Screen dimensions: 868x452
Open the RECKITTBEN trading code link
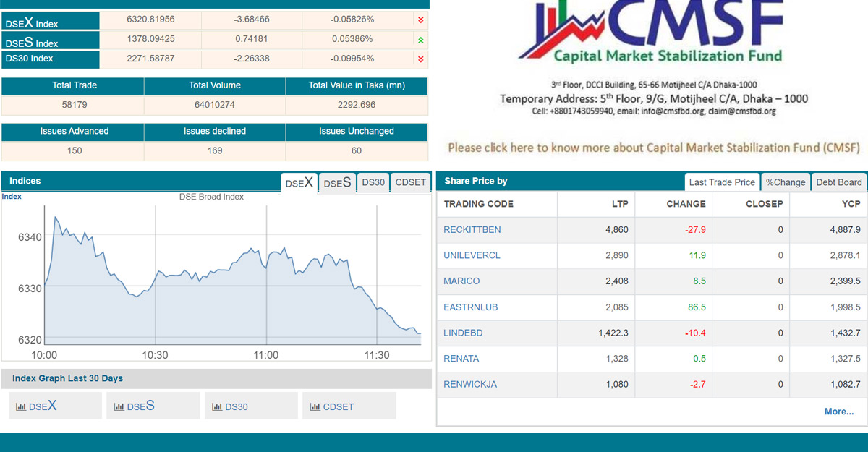(472, 230)
